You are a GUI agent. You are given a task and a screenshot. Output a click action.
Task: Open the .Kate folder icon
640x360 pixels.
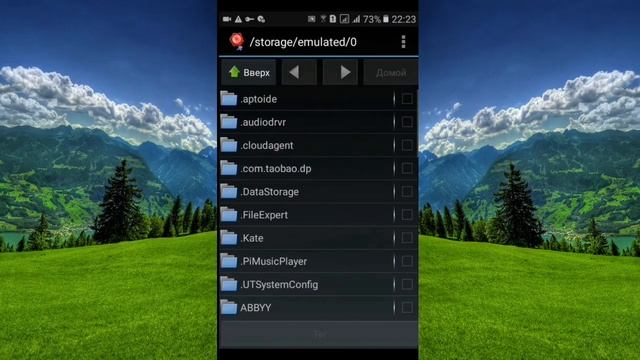pyautogui.click(x=229, y=238)
